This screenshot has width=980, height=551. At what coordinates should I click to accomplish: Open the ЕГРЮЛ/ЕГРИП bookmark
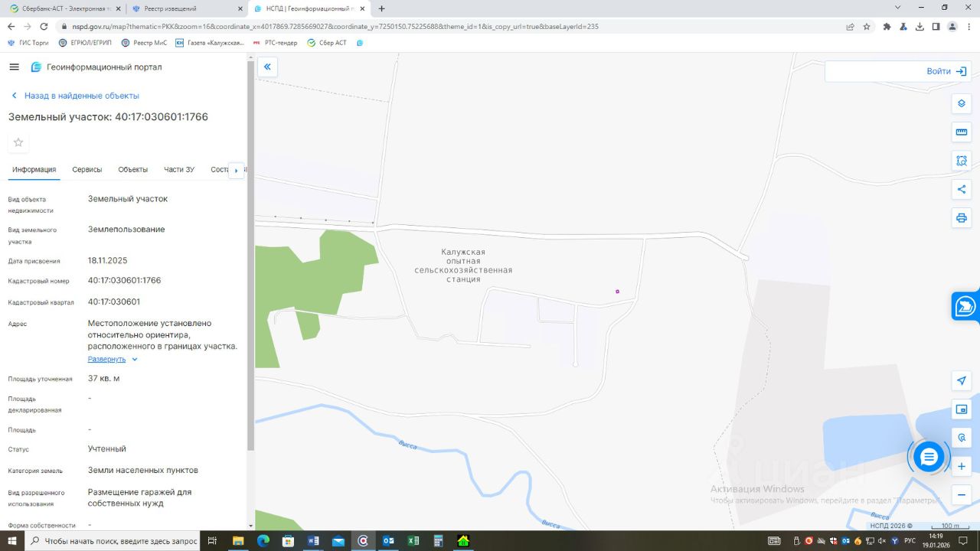pos(85,43)
